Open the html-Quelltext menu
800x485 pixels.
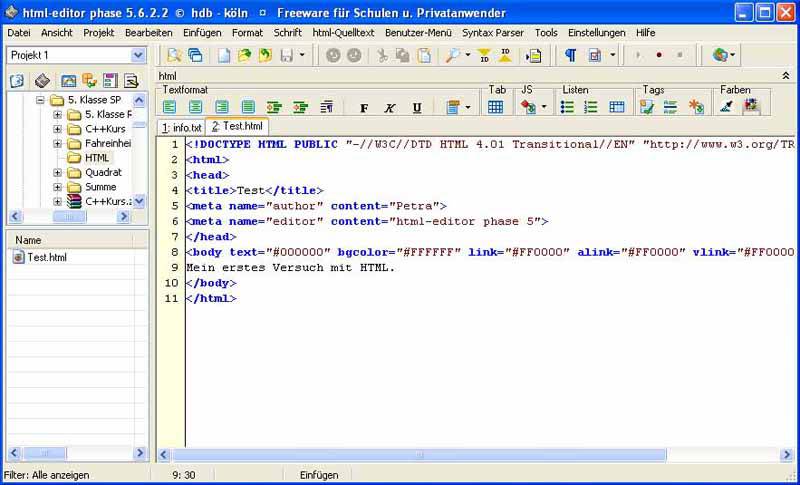click(343, 32)
